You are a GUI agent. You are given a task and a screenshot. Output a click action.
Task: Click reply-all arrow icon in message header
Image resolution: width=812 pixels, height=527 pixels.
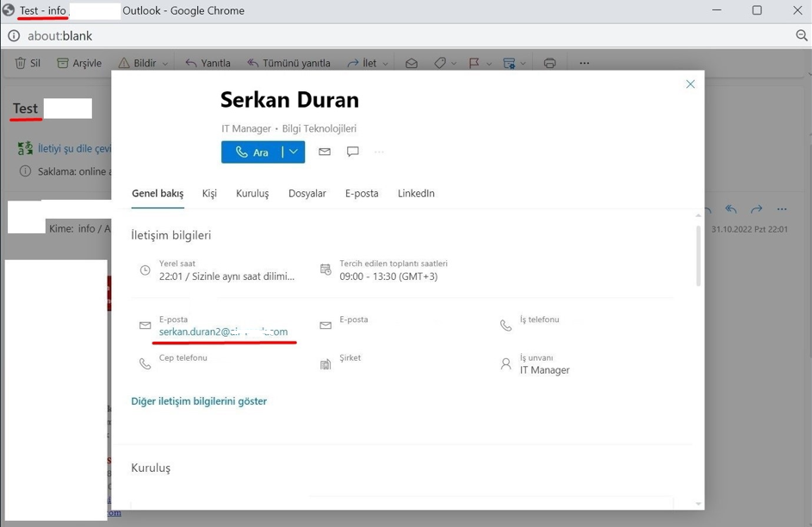(x=731, y=209)
